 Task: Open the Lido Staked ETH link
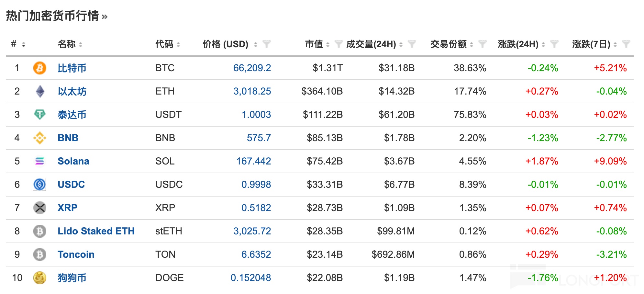pyautogui.click(x=96, y=231)
